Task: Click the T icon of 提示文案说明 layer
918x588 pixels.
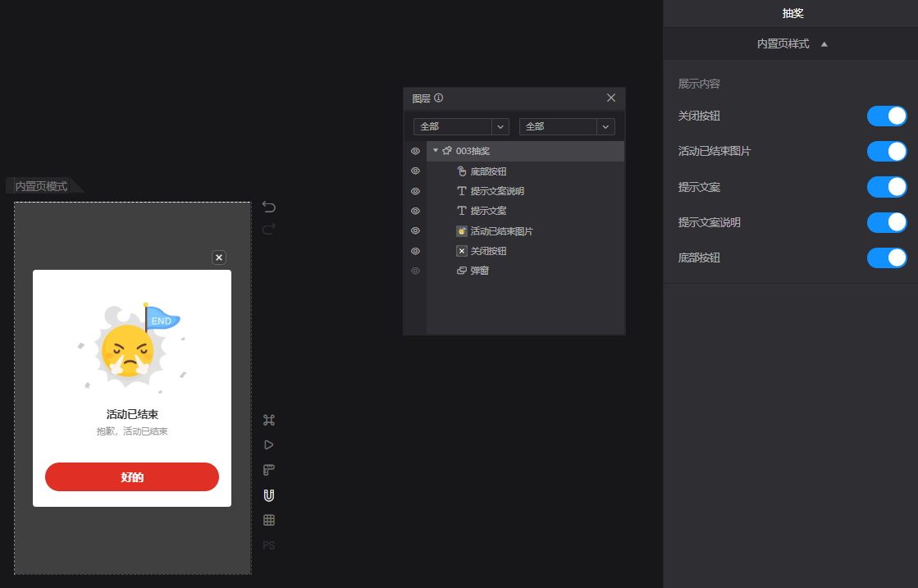Action: (x=461, y=191)
